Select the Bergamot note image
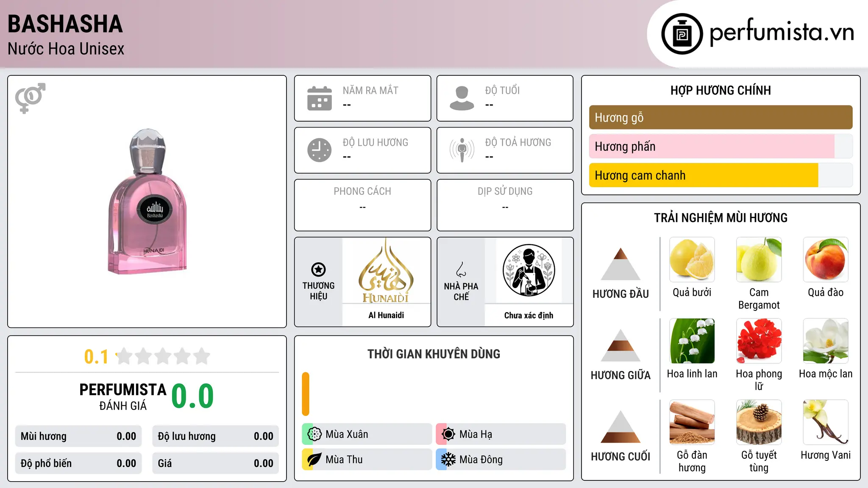868x488 pixels. 759,260
